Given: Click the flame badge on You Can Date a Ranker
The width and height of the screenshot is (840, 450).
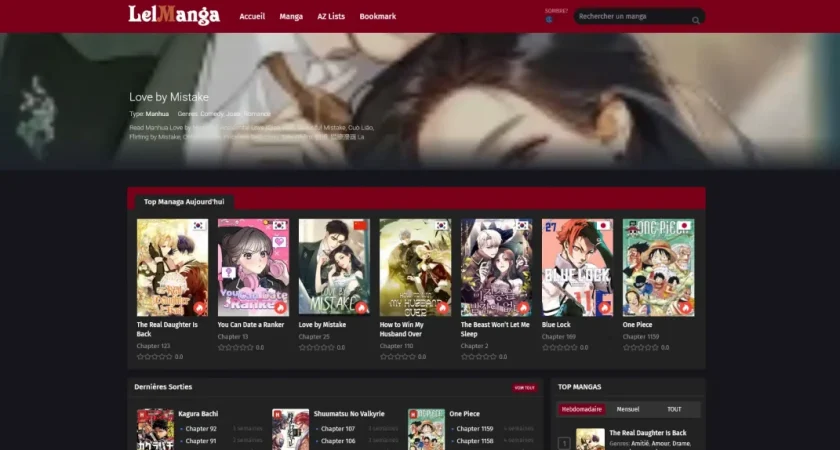Looking at the screenshot, I should click(x=280, y=308).
